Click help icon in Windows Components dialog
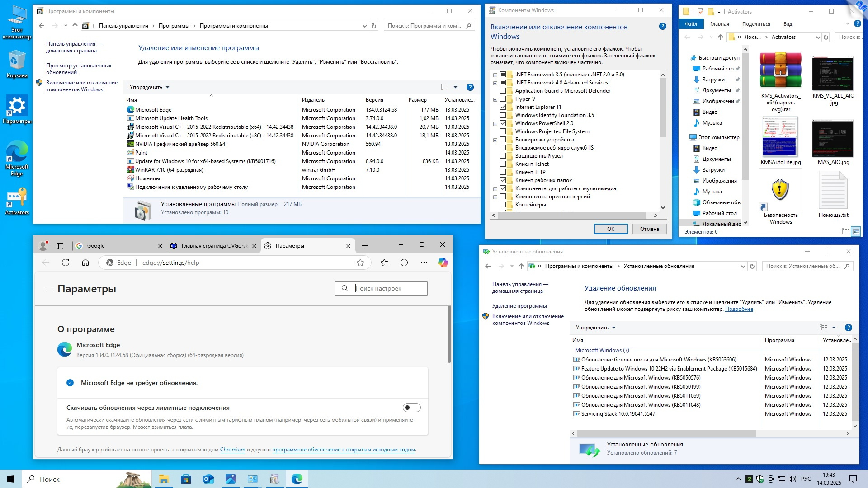Screen dimensions: 868x488 [x=662, y=27]
